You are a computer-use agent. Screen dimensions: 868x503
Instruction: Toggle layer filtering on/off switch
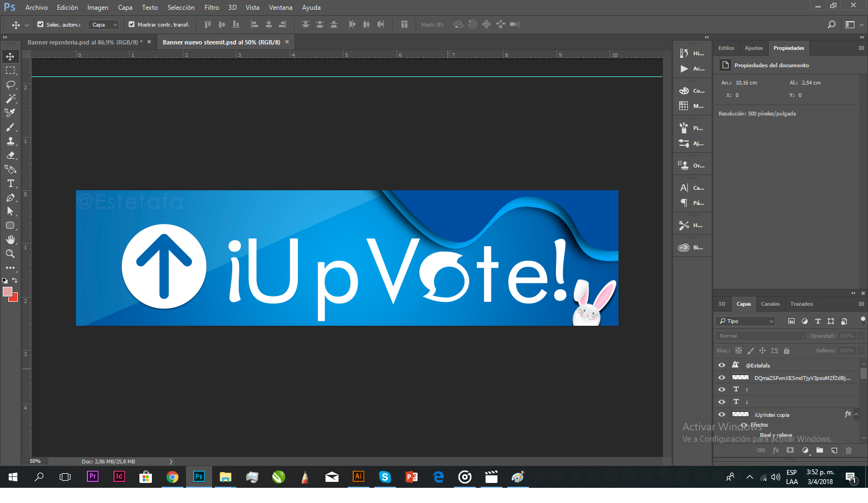coord(863,321)
